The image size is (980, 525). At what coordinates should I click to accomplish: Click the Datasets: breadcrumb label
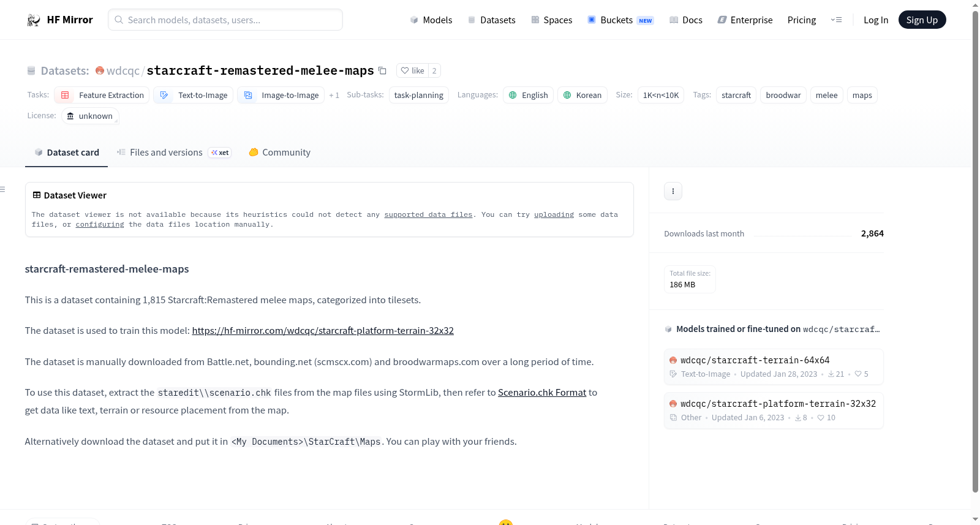tap(65, 70)
